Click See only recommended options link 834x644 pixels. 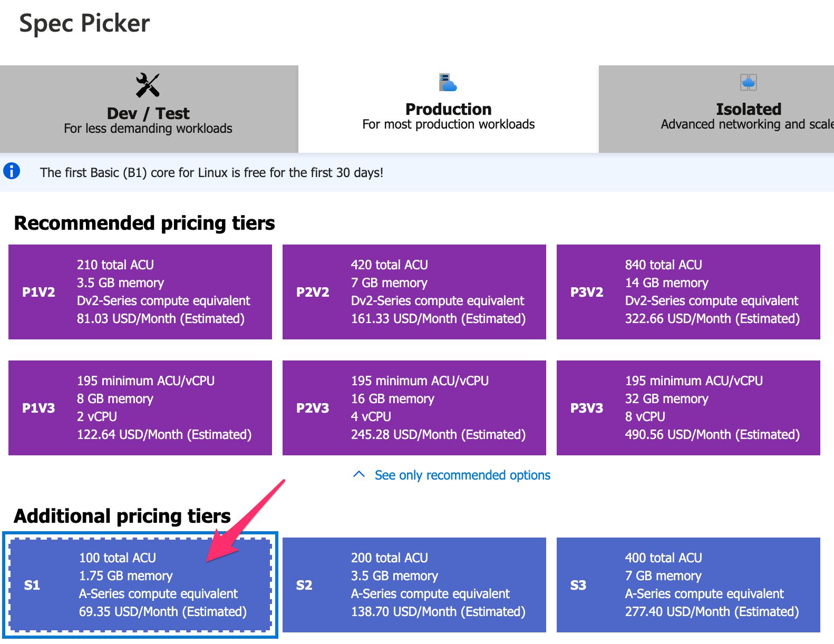(462, 475)
